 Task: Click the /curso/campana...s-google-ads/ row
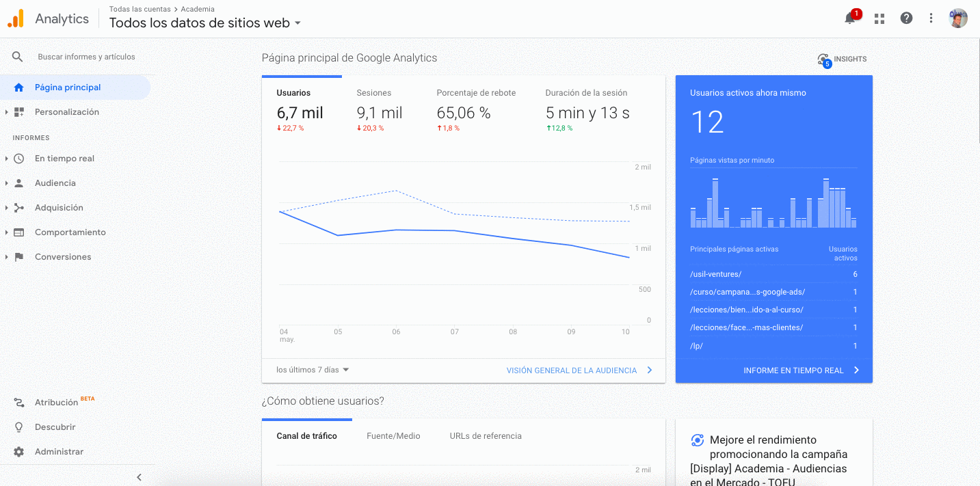click(773, 292)
